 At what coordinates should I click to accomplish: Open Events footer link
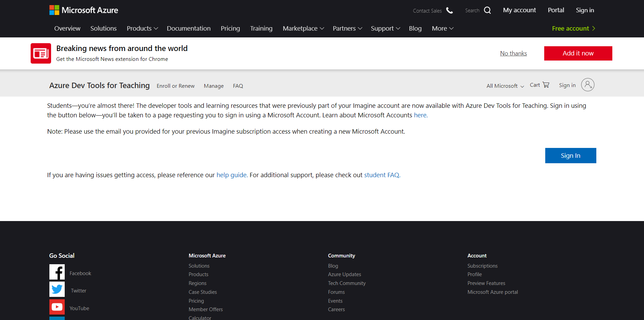(x=335, y=301)
